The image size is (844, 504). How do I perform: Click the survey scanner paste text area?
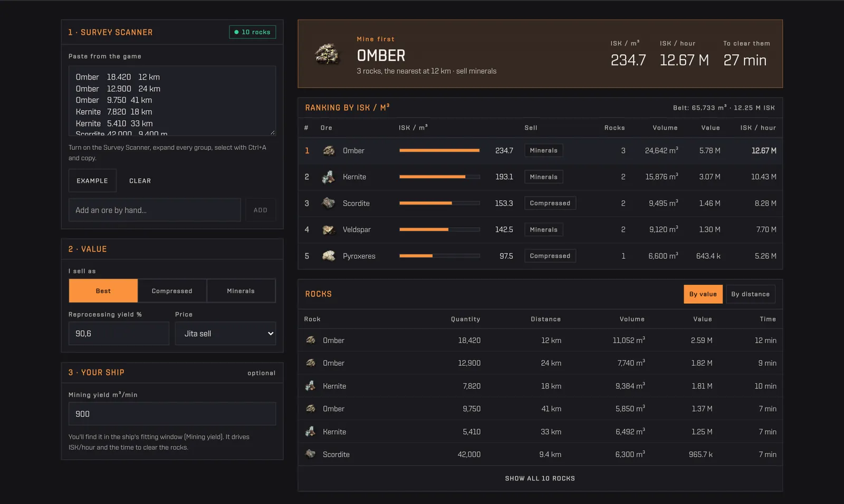[172, 101]
